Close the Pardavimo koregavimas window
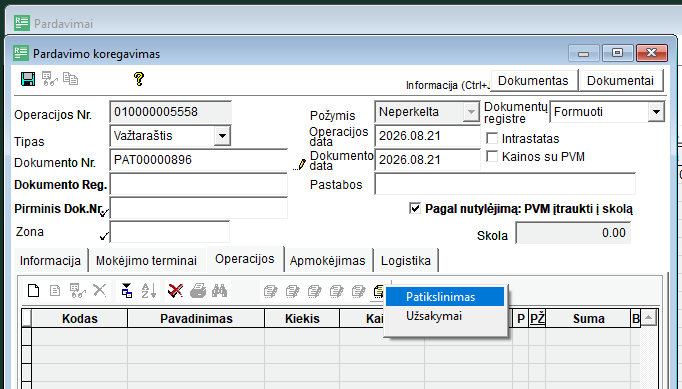The height and width of the screenshot is (389, 682). pos(652,53)
